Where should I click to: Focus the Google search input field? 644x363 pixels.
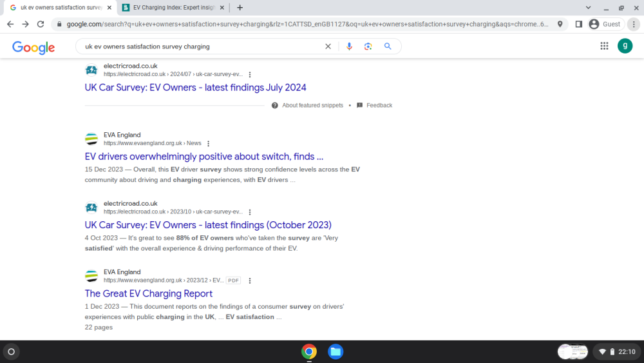click(201, 46)
